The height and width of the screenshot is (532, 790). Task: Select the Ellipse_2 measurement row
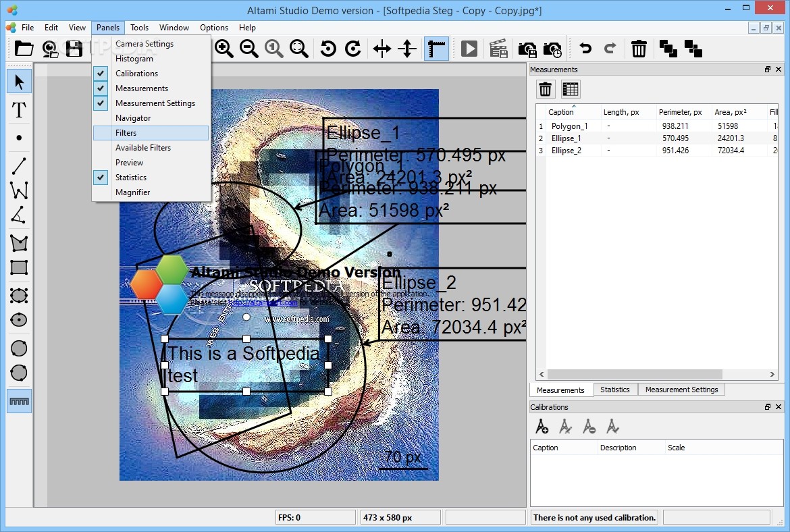(656, 150)
